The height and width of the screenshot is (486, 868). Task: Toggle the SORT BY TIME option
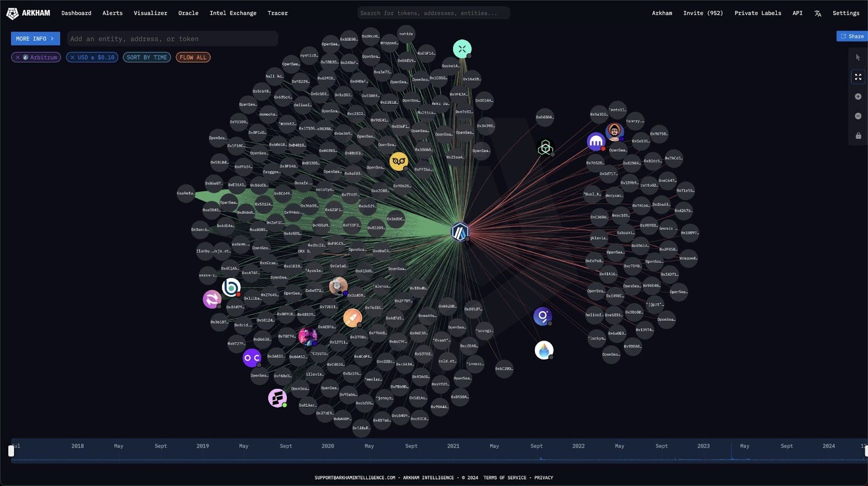(146, 58)
